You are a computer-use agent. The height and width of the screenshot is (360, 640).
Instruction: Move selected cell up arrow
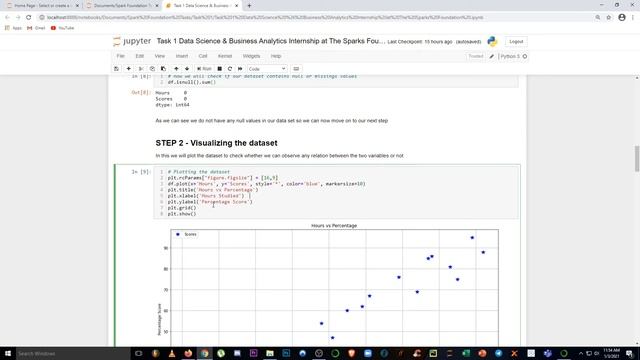point(176,69)
